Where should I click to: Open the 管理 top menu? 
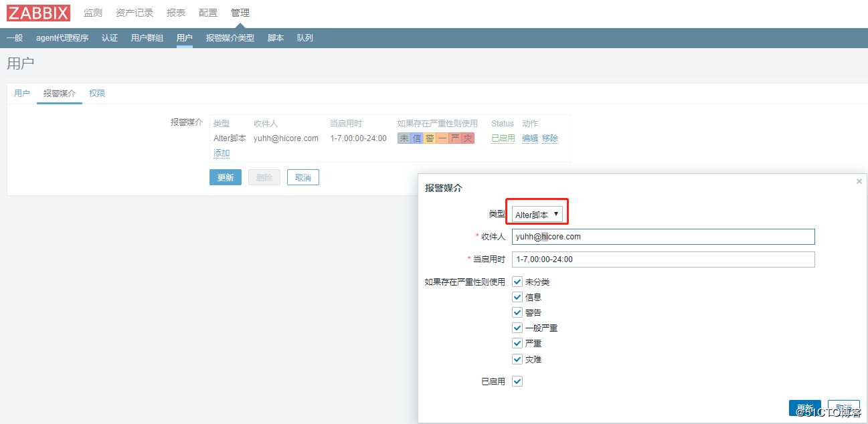(240, 13)
